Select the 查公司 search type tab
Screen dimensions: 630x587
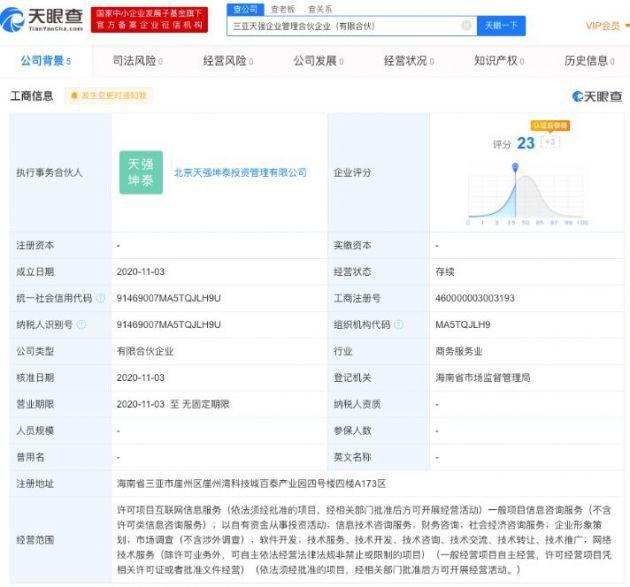(x=243, y=8)
